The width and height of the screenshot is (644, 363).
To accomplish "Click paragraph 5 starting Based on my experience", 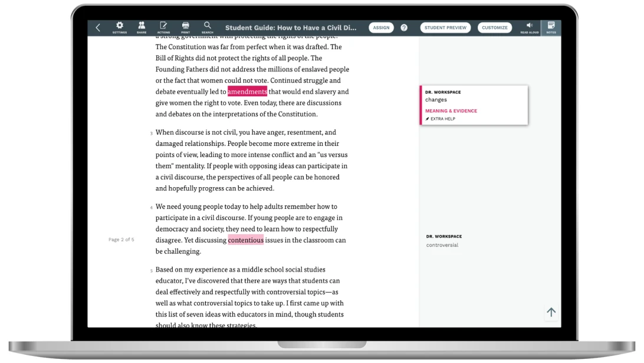I will click(x=249, y=297).
